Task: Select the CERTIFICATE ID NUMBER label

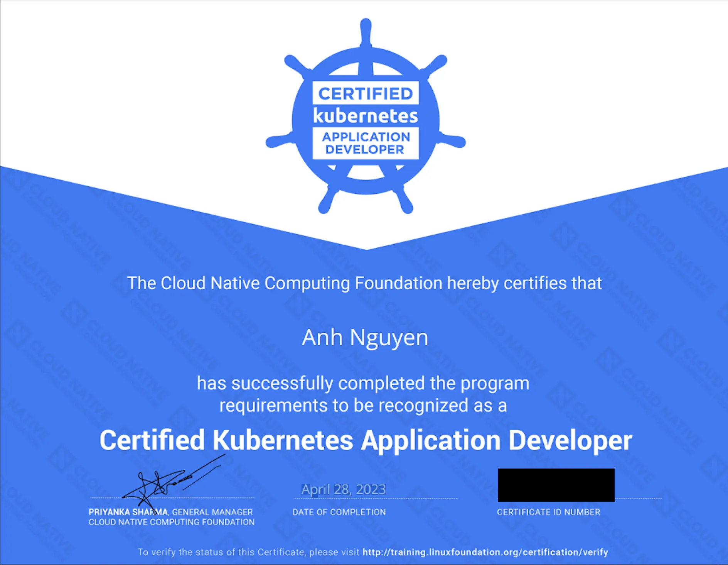Action: (x=548, y=512)
